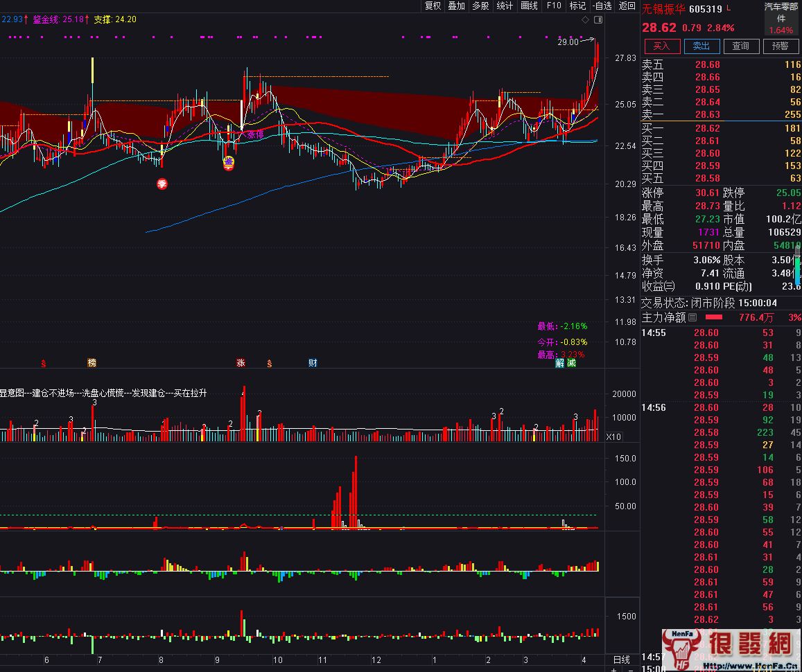Open the 统计 statistics menu
The image size is (802, 672).
click(x=505, y=6)
